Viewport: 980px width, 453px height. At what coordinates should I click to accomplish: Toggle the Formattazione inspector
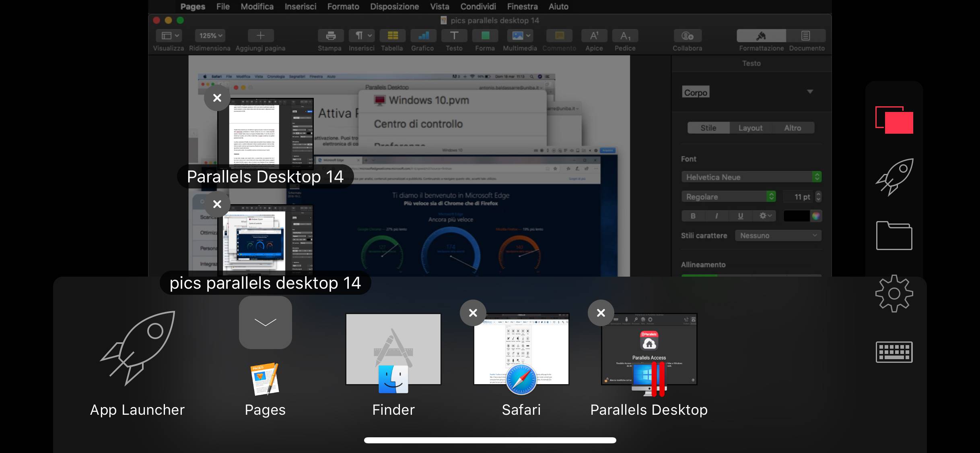[761, 36]
